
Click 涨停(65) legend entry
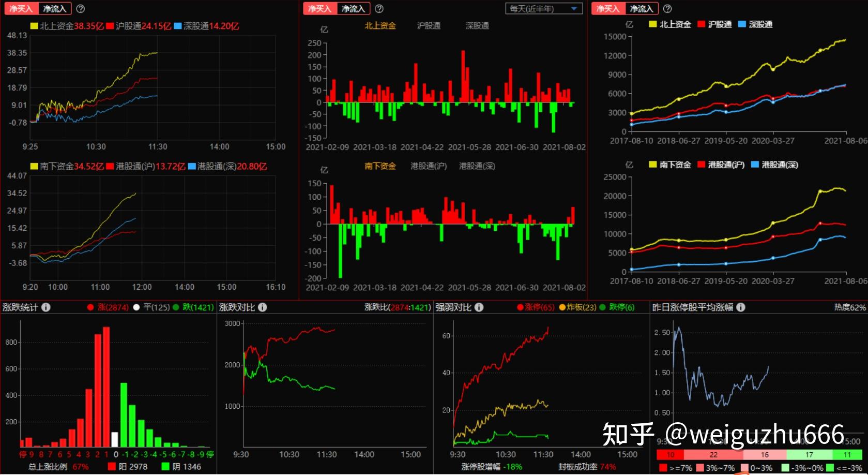click(536, 307)
